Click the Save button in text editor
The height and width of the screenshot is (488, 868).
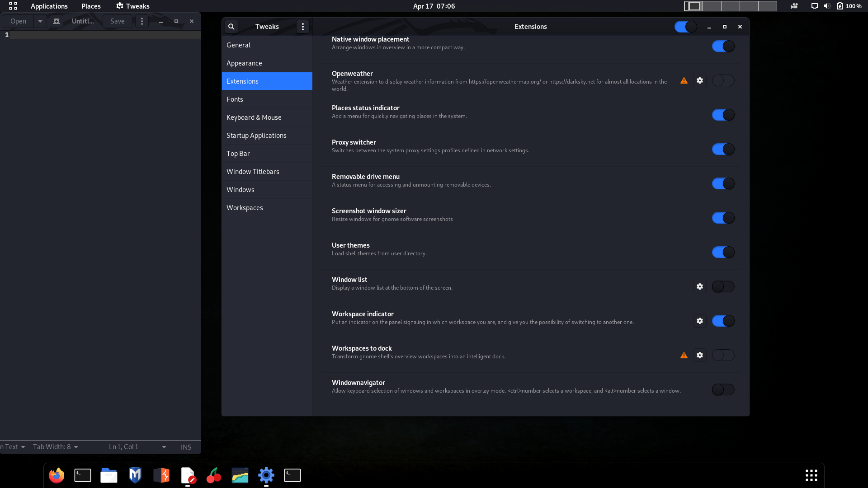(x=117, y=21)
